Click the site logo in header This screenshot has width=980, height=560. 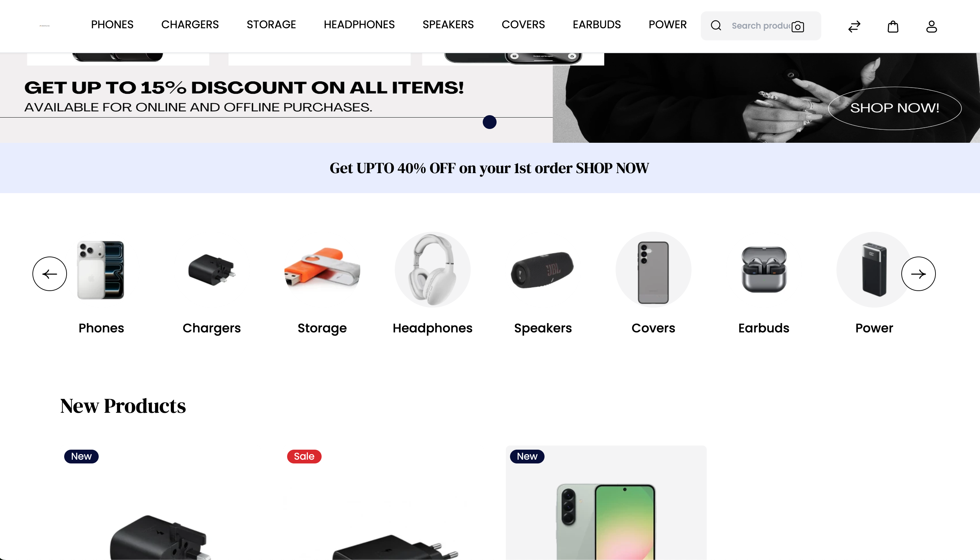coord(45,26)
